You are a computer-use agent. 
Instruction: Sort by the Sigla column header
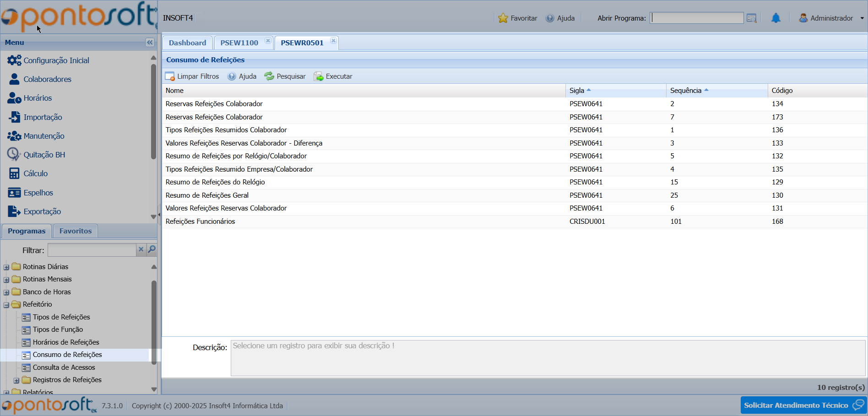pyautogui.click(x=577, y=91)
